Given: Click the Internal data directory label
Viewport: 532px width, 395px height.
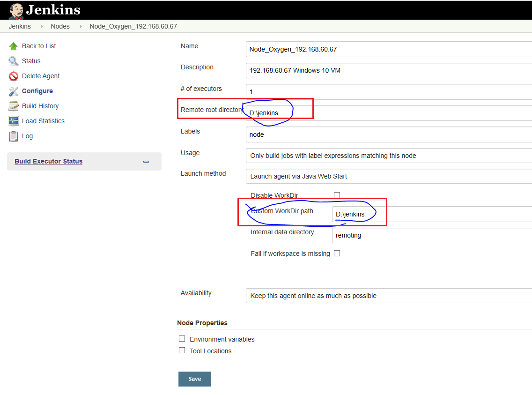Looking at the screenshot, I should click(282, 232).
